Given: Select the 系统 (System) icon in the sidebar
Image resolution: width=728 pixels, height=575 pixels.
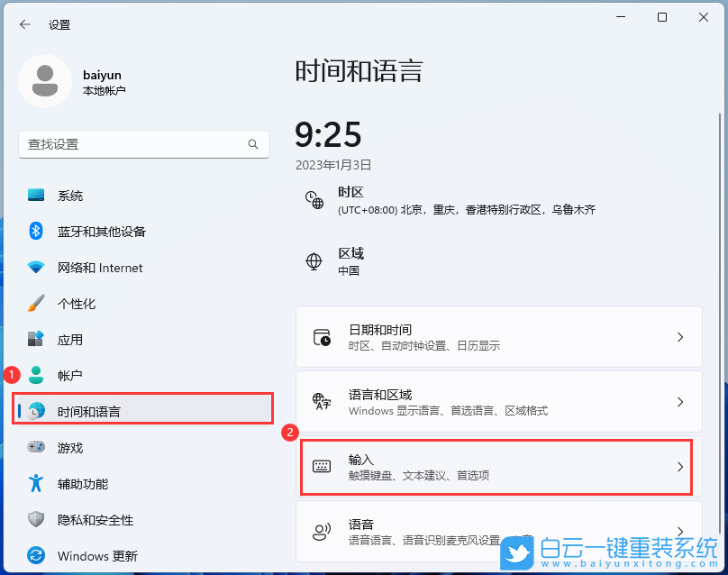Looking at the screenshot, I should (36, 196).
